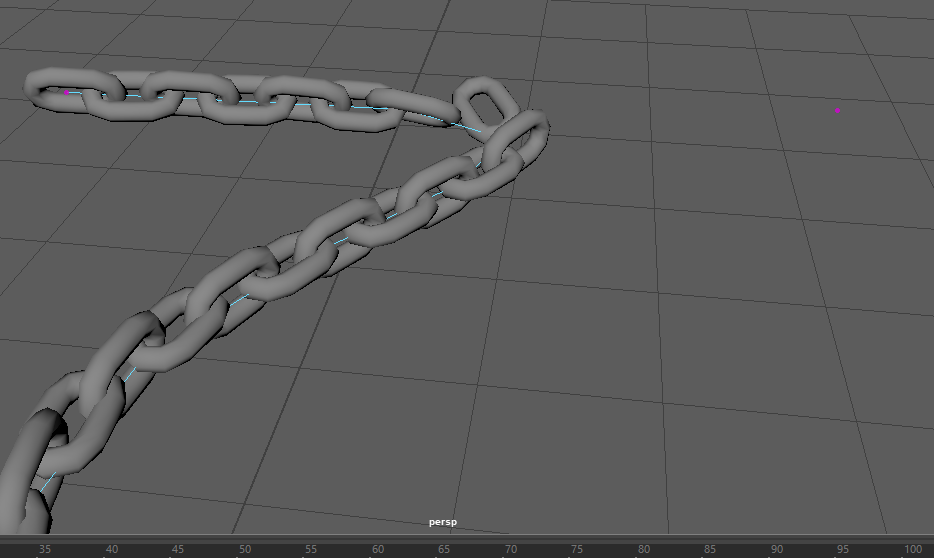Select frame 70 on the timeline
Viewport: 934px width, 558px height.
pyautogui.click(x=510, y=549)
